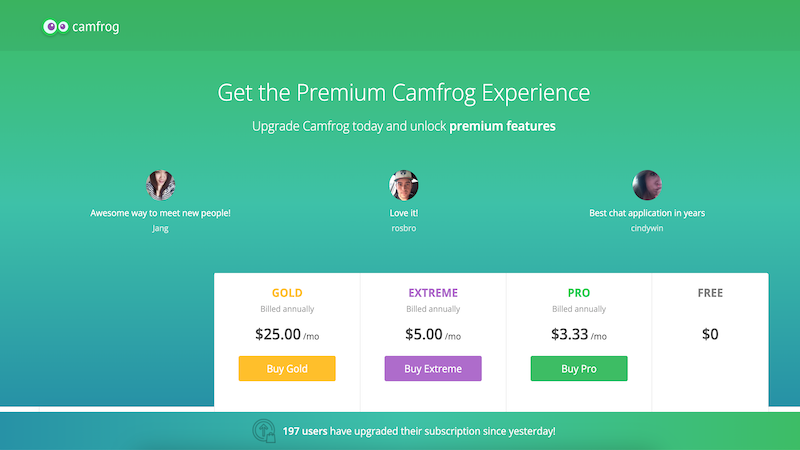The width and height of the screenshot is (800, 450).
Task: Click the EXTREME plan title
Action: [x=433, y=293]
